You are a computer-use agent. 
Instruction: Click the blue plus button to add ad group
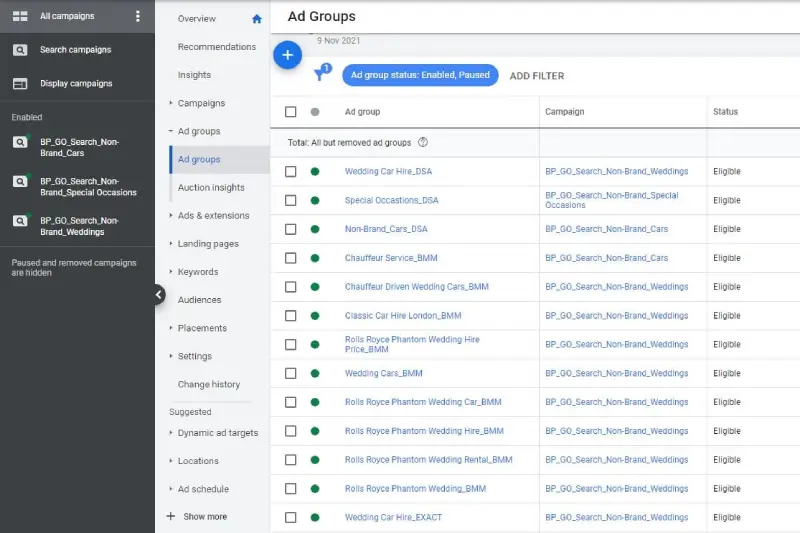point(287,55)
